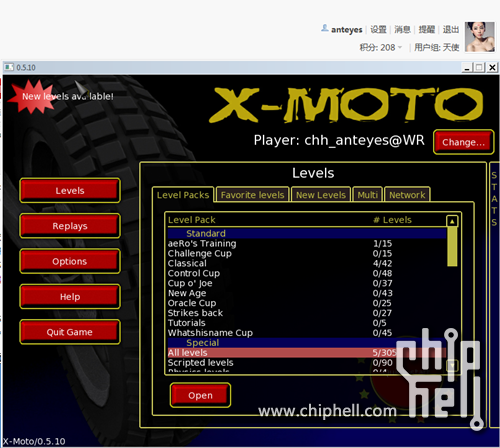Select the Control Cup level pack
The image size is (500, 448).
pos(307,273)
